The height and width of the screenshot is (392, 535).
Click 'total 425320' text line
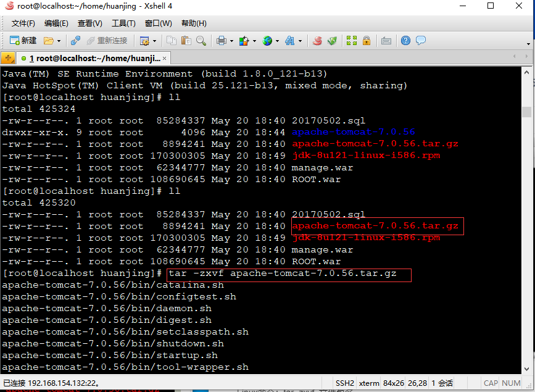click(x=38, y=203)
